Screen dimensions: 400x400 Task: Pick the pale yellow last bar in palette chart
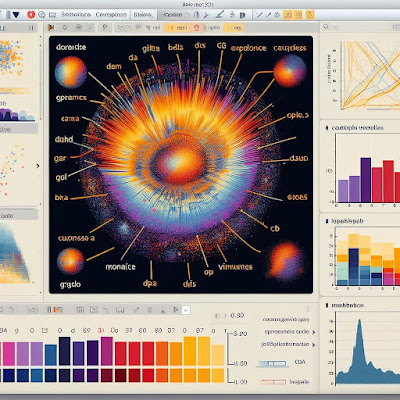[x=218, y=355]
